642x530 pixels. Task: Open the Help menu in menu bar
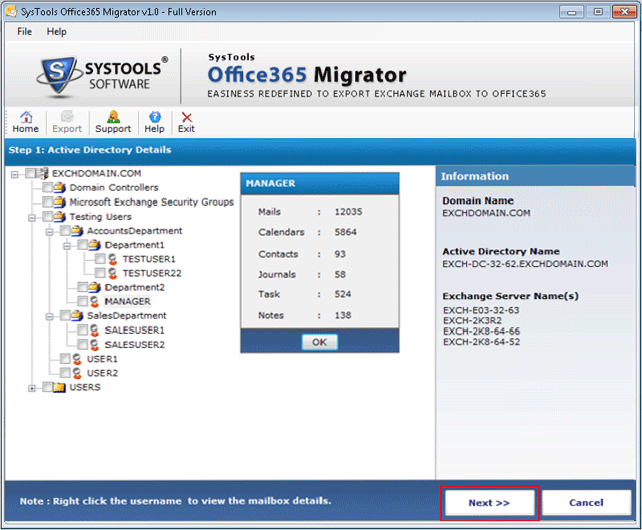[x=57, y=32]
